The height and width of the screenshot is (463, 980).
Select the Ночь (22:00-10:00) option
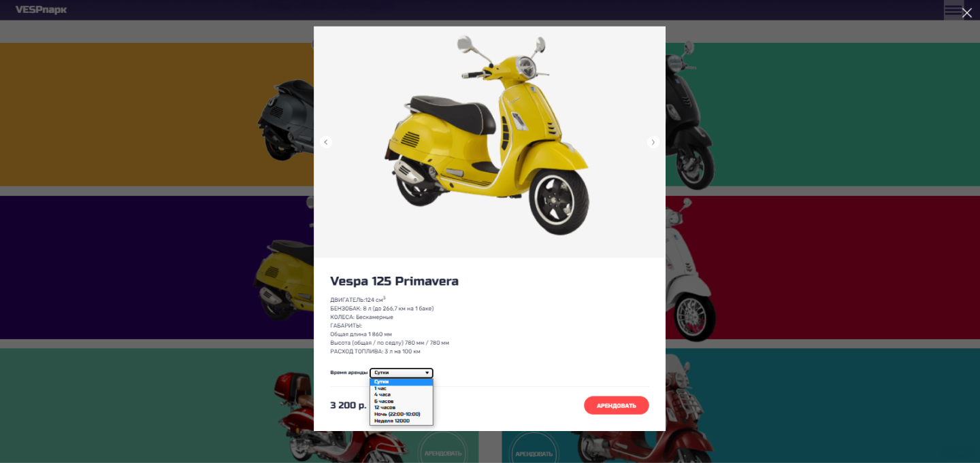tap(402, 414)
